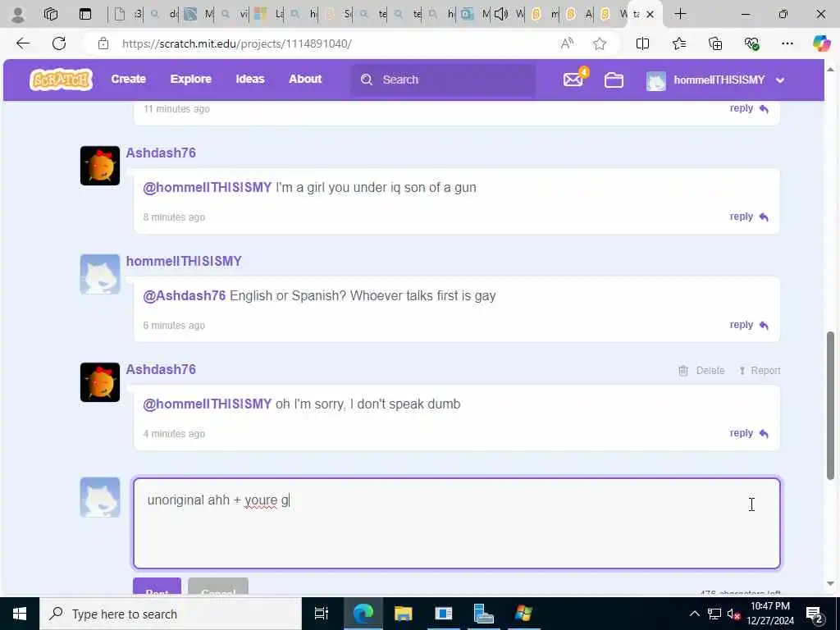The height and width of the screenshot is (630, 840).
Task: Toggle split screen icon
Action: tap(643, 43)
